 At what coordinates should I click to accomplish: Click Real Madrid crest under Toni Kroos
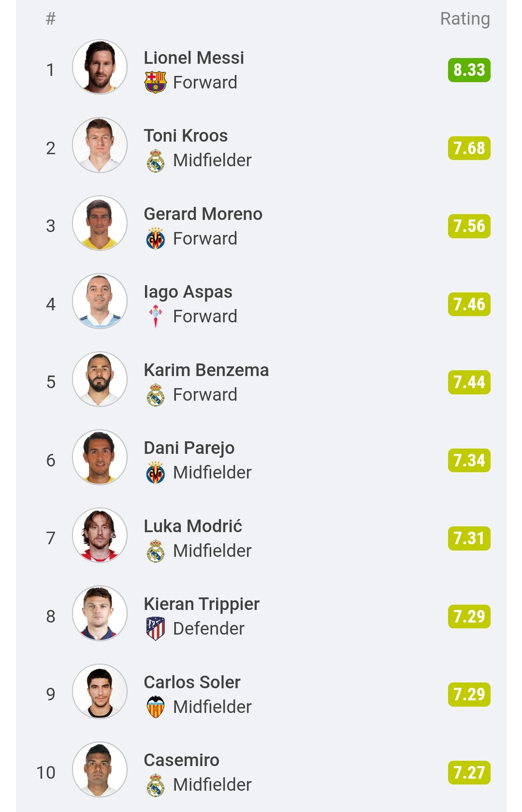pyautogui.click(x=155, y=160)
